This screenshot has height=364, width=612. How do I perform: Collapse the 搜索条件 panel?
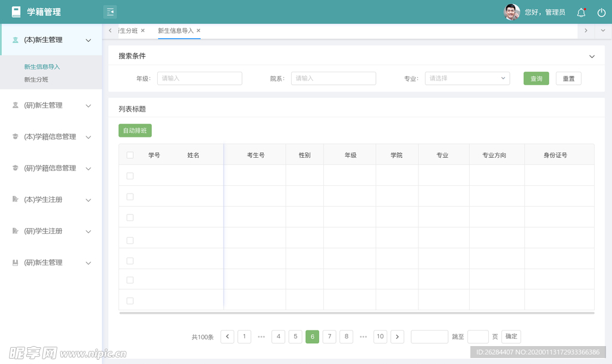tap(592, 56)
